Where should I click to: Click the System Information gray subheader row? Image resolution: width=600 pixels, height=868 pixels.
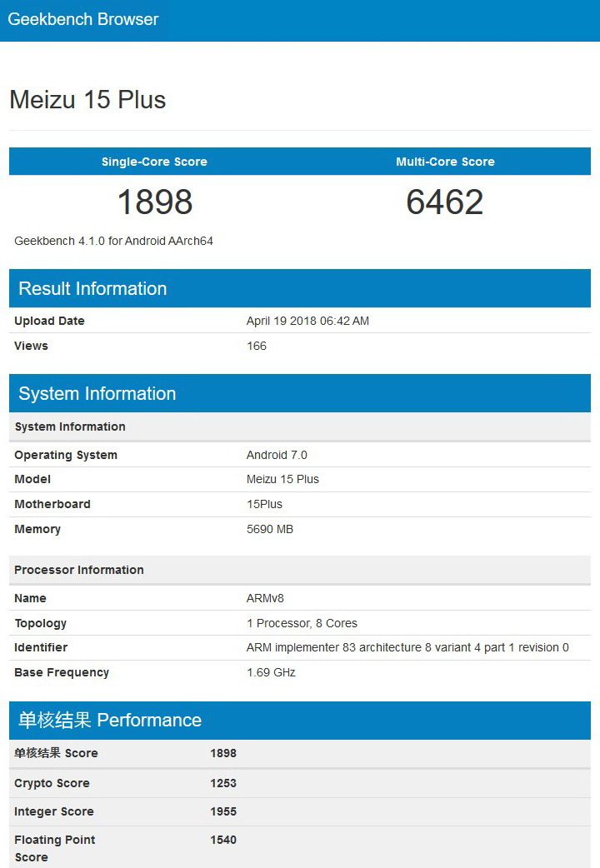[300, 427]
